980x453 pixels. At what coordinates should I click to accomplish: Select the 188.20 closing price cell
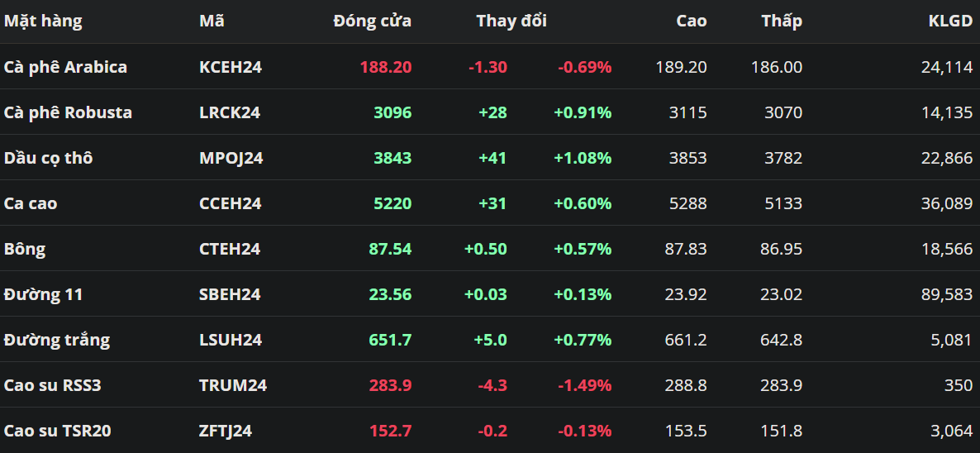tap(385, 67)
